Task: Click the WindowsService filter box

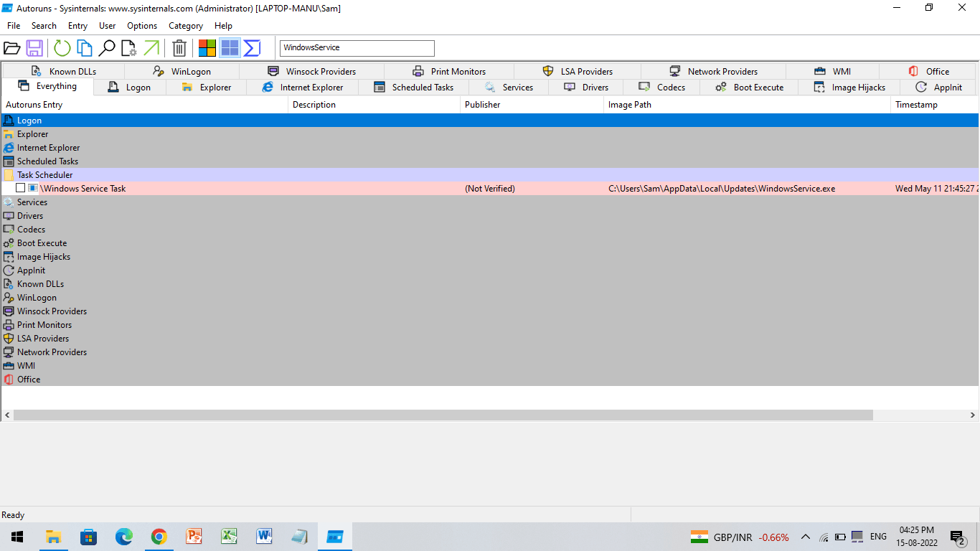Action: click(357, 48)
